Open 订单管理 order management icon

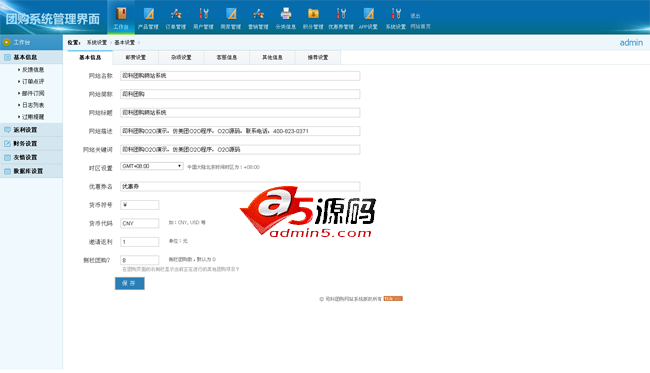click(176, 14)
